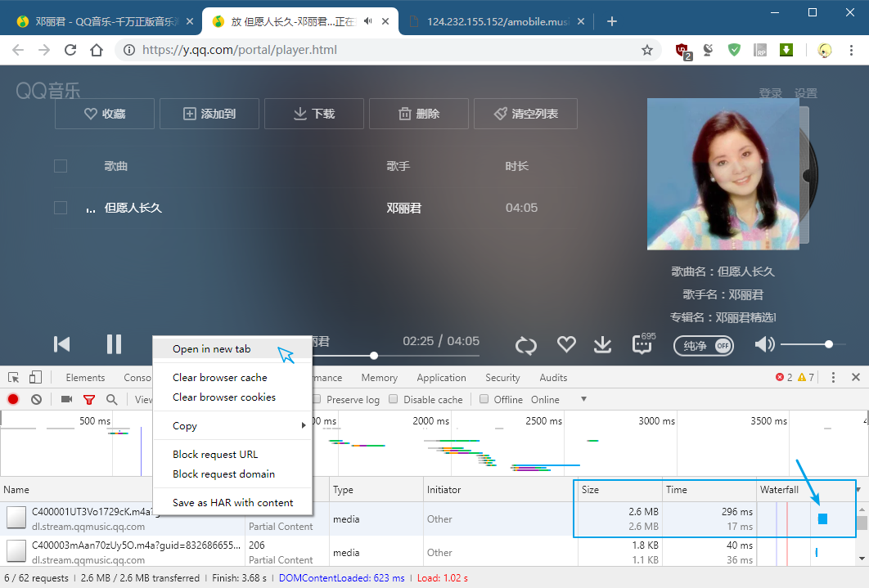Enable the Disable cache checkbox
This screenshot has width=869, height=588.
394,399
